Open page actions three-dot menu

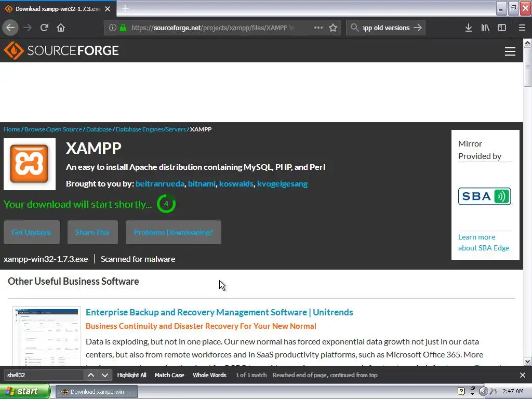tap(318, 28)
